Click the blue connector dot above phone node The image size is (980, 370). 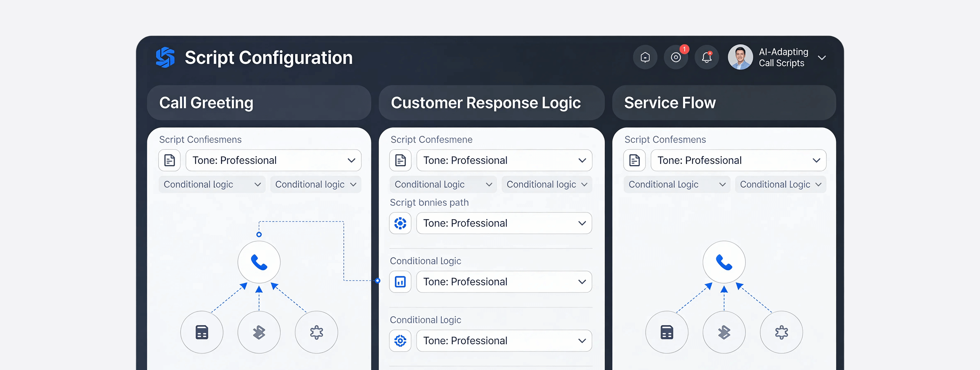(259, 235)
